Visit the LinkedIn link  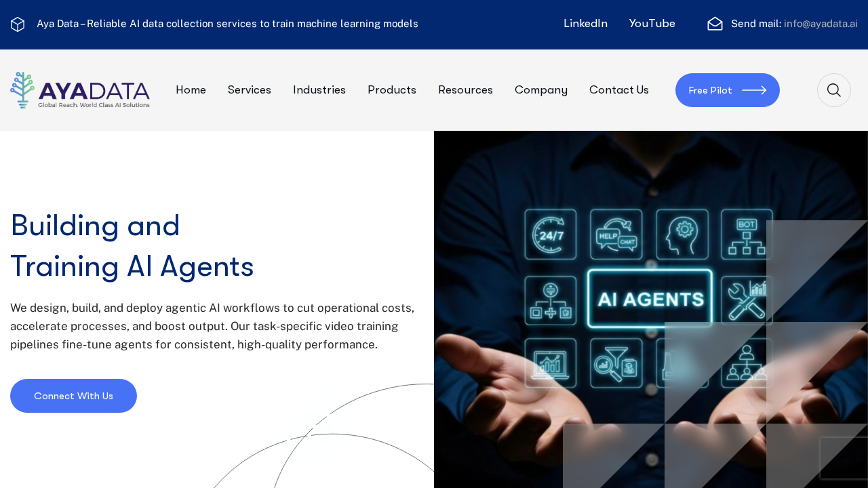pyautogui.click(x=585, y=24)
